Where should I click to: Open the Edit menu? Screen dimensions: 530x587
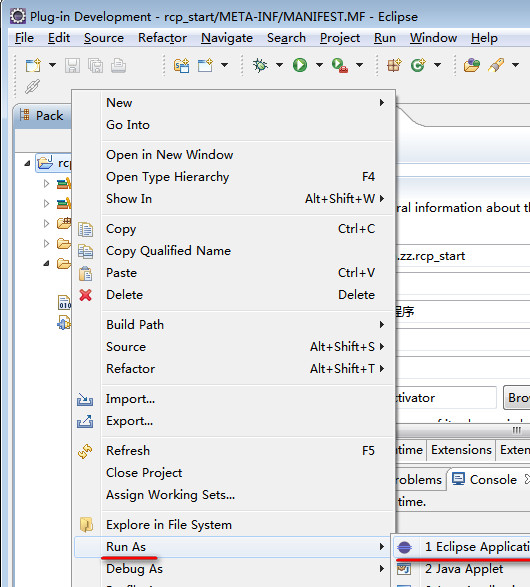click(59, 38)
